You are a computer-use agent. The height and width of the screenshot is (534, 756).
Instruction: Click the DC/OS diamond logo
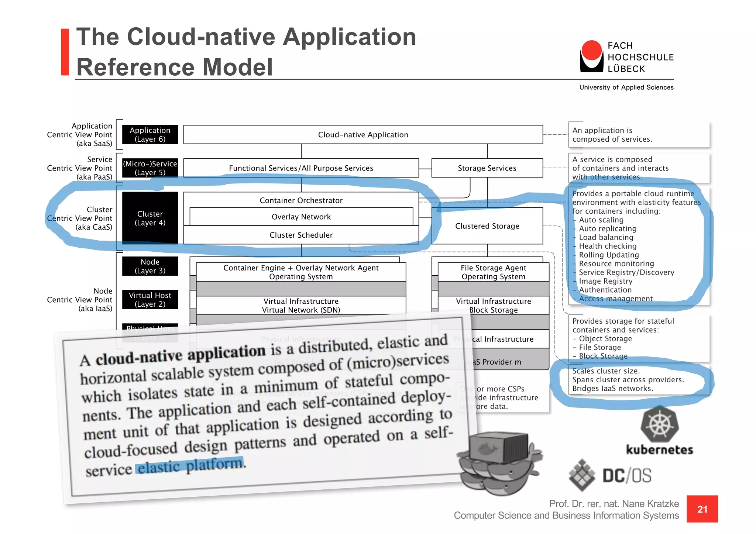(x=582, y=475)
